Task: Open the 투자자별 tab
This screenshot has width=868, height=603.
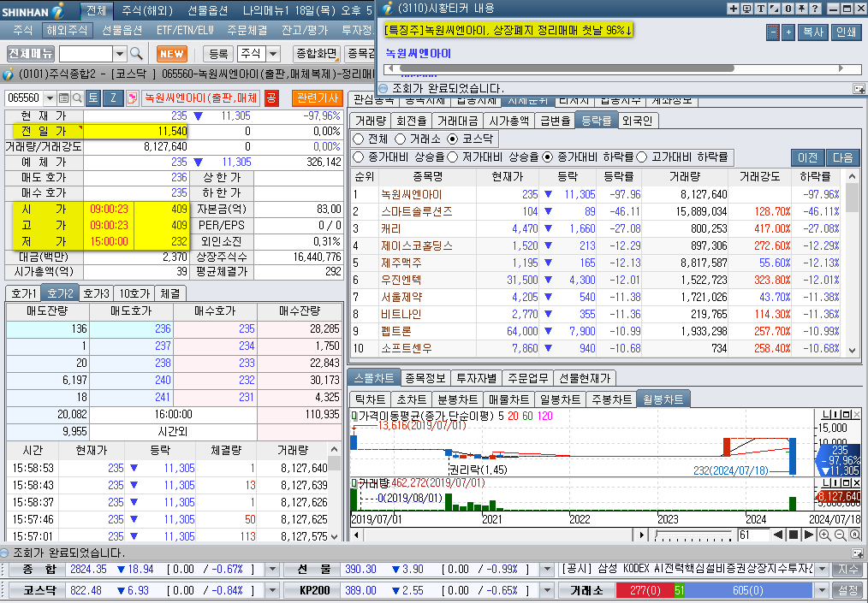Action: click(x=476, y=378)
